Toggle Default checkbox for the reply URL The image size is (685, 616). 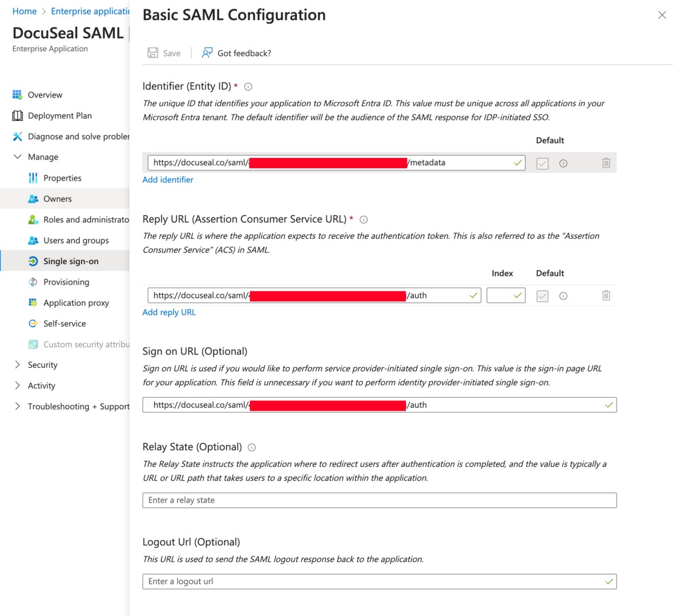click(x=542, y=296)
